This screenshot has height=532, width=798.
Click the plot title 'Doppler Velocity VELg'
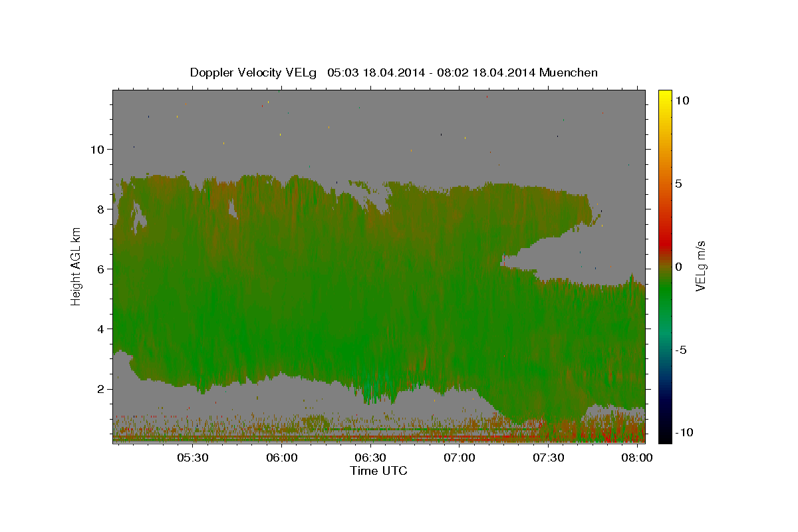pos(254,72)
